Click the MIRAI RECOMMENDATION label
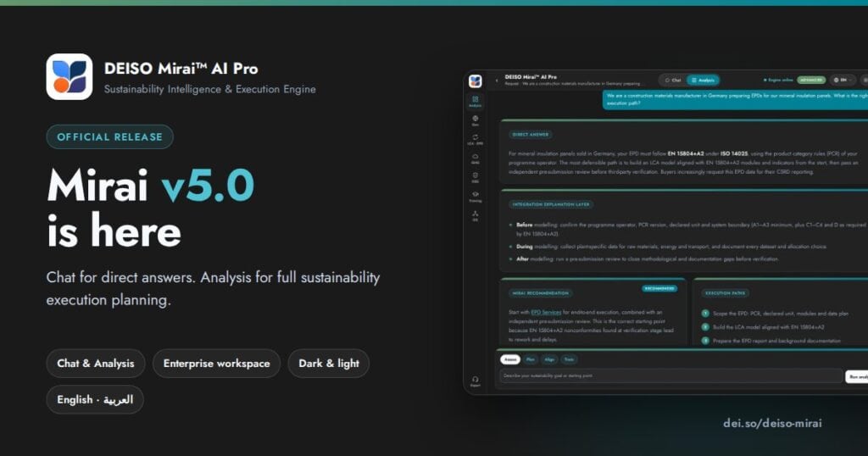The image size is (868, 456). pyautogui.click(x=540, y=293)
